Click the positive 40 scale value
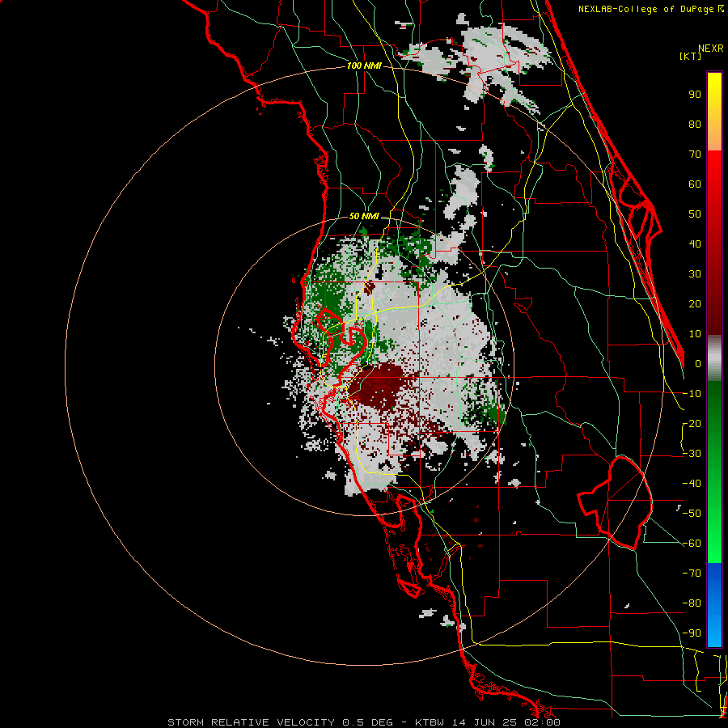The width and height of the screenshot is (728, 728). (695, 244)
